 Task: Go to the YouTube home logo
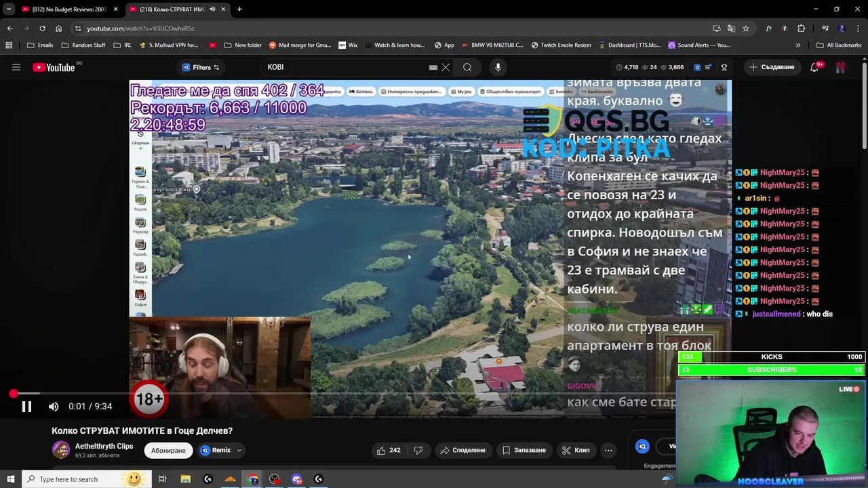click(54, 67)
